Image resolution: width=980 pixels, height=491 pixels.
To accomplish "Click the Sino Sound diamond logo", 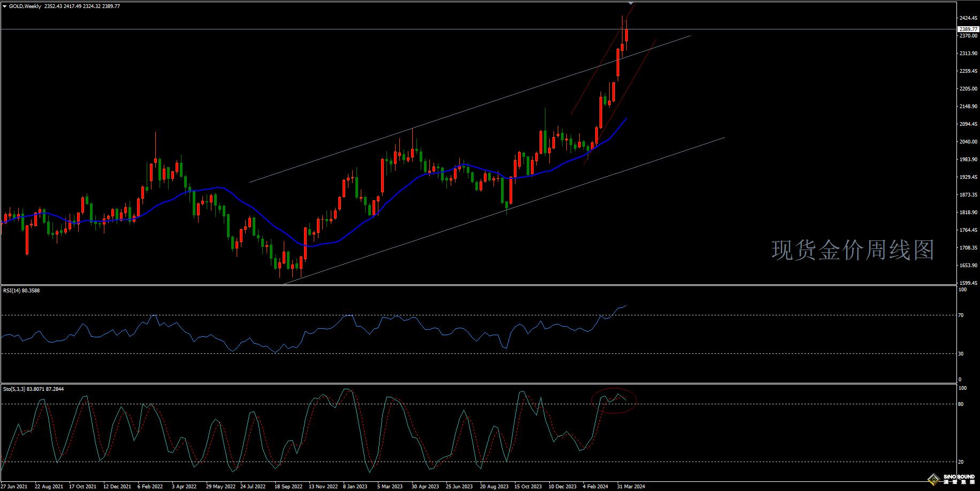I will (x=935, y=479).
